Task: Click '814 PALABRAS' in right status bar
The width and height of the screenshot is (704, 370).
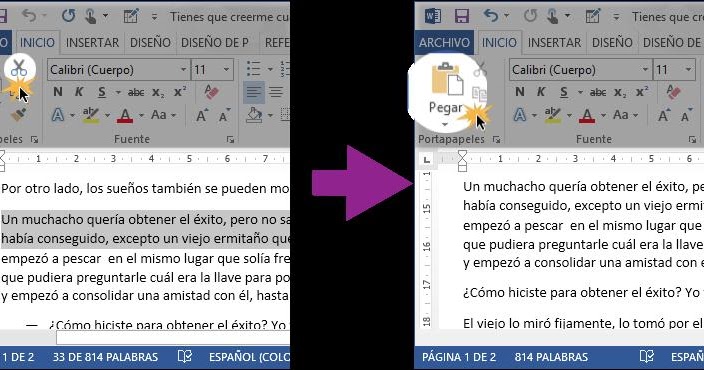Action: pyautogui.click(x=551, y=357)
